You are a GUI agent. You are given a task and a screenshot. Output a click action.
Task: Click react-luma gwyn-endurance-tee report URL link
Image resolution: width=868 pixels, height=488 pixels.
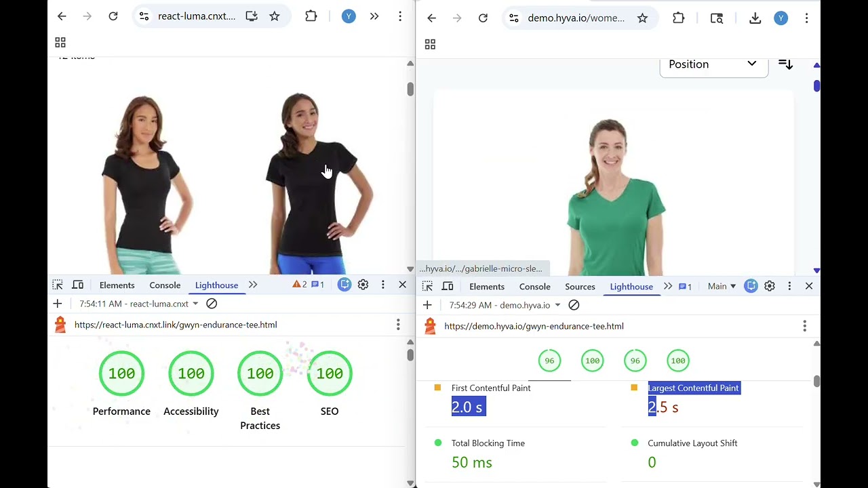tap(176, 325)
